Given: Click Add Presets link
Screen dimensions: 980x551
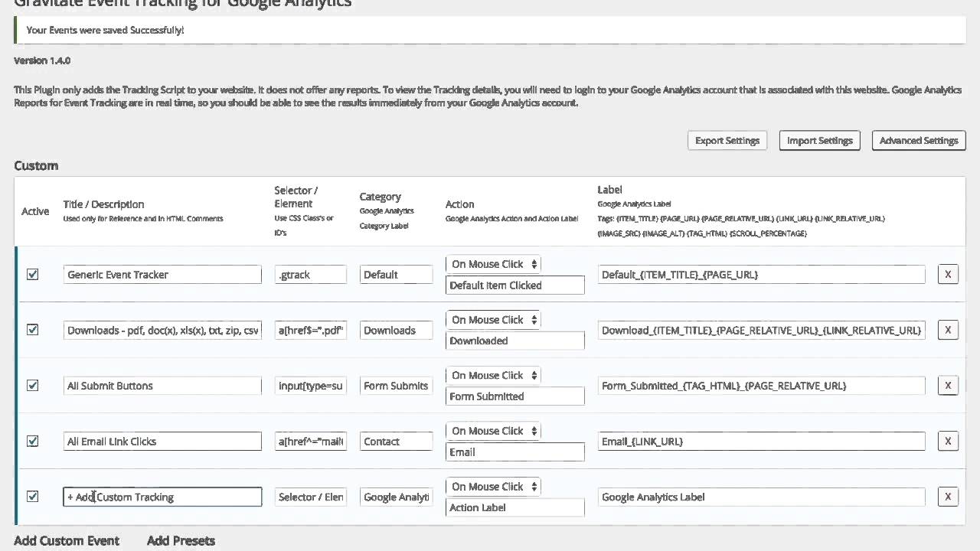Looking at the screenshot, I should tap(181, 540).
